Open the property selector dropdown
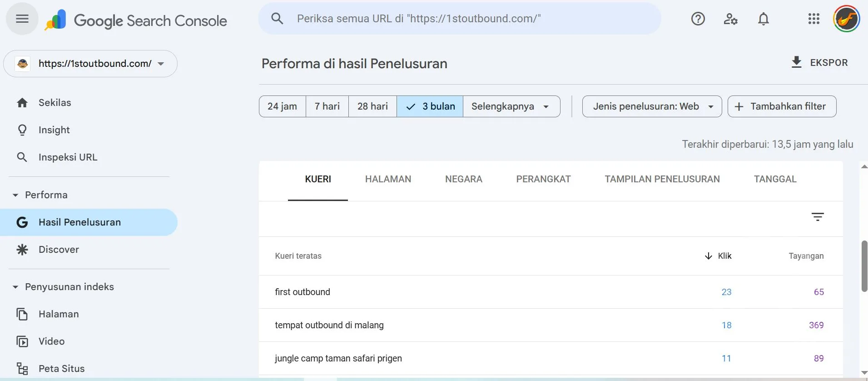 [90, 64]
